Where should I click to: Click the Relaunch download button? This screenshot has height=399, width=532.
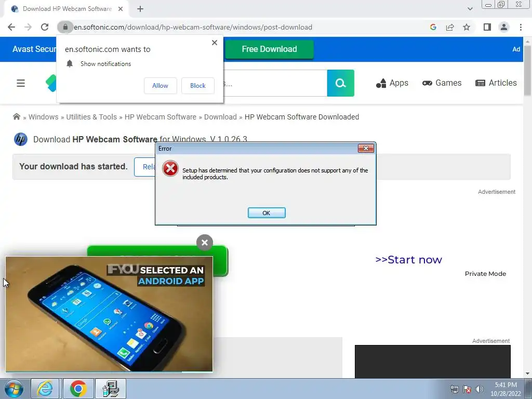click(145, 167)
